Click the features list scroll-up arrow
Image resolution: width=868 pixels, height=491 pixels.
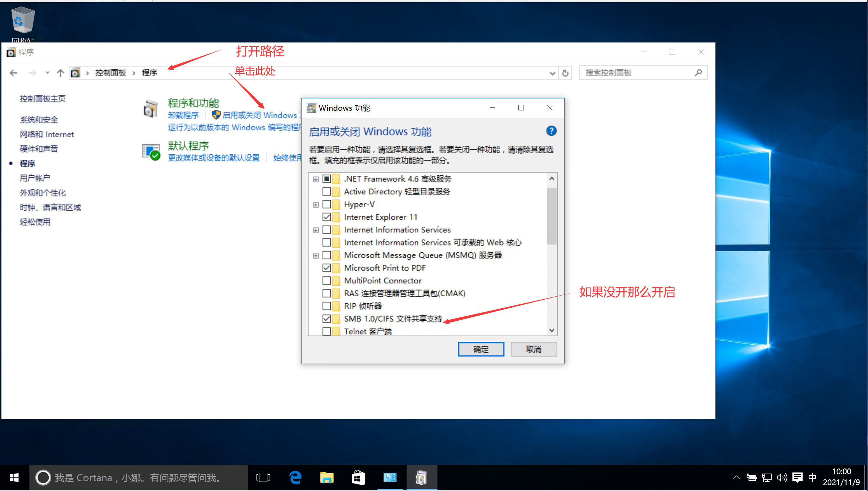pyautogui.click(x=552, y=178)
